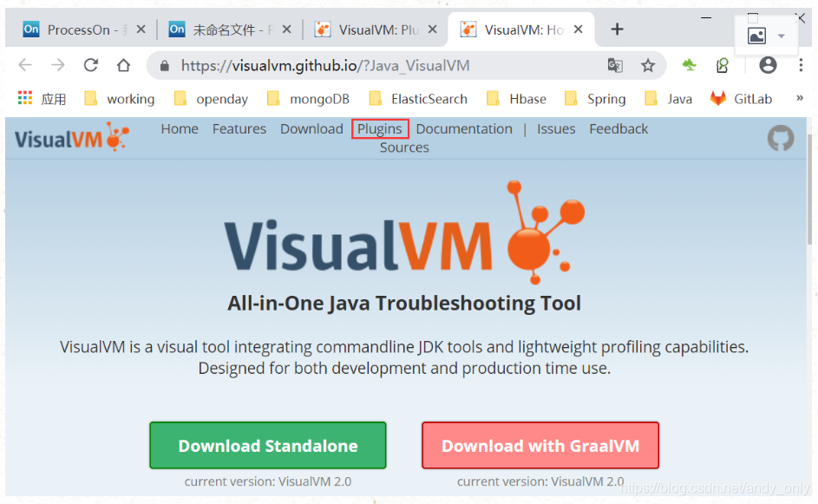Open the Feedback nav link
This screenshot has width=818, height=504.
(x=618, y=129)
